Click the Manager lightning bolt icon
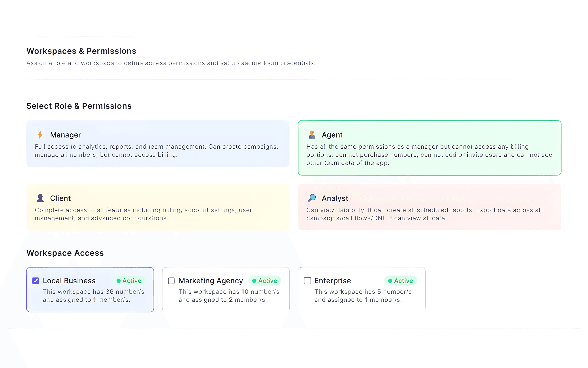Viewport: 588px width, 368px height. [x=40, y=135]
